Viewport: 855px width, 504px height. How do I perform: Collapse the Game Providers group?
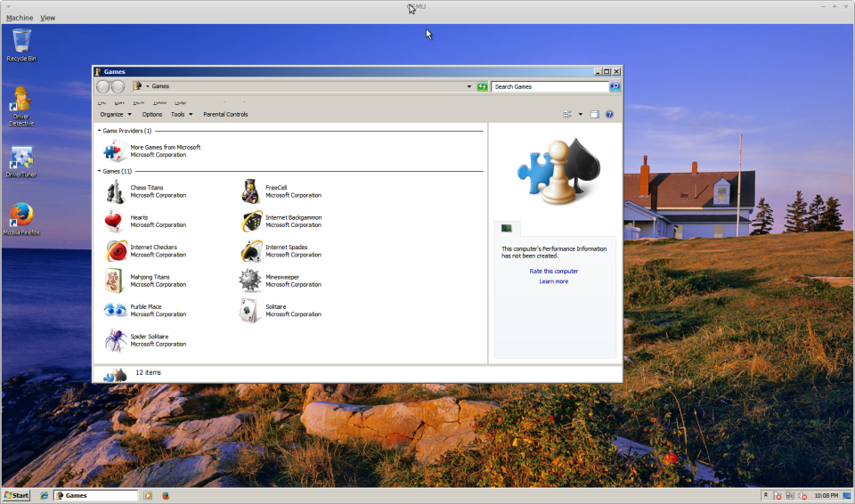pyautogui.click(x=99, y=131)
